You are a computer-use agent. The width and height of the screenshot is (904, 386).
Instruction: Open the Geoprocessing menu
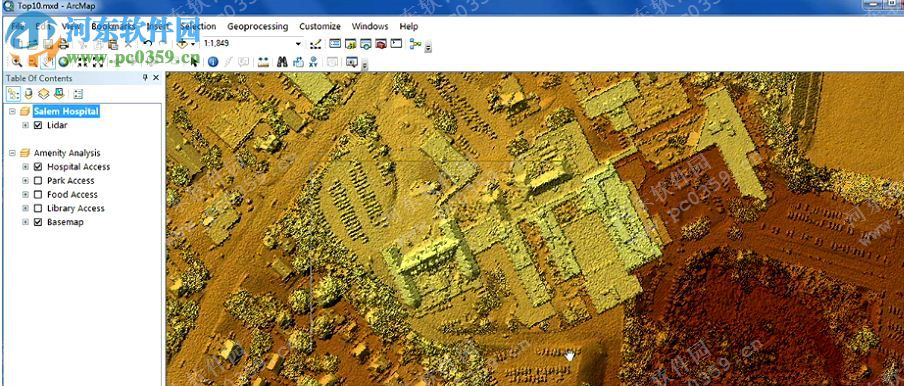coord(257,26)
